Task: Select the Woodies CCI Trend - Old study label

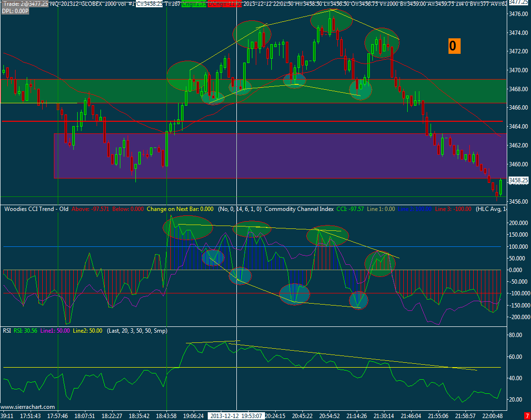Action: click(36, 209)
